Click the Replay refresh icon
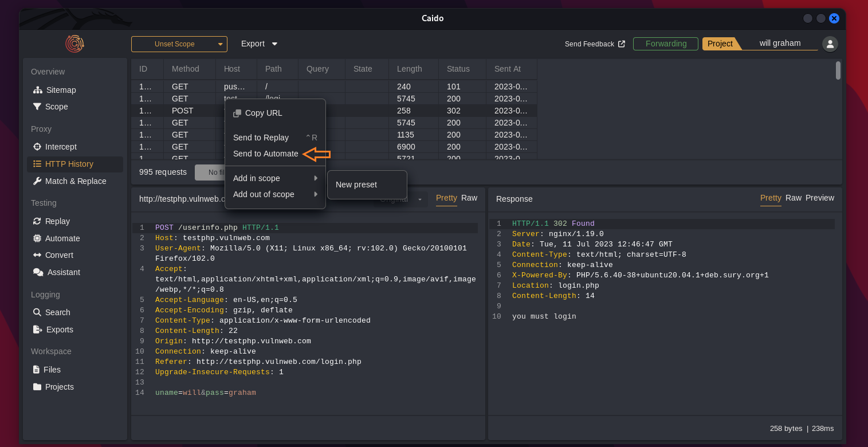 point(37,221)
